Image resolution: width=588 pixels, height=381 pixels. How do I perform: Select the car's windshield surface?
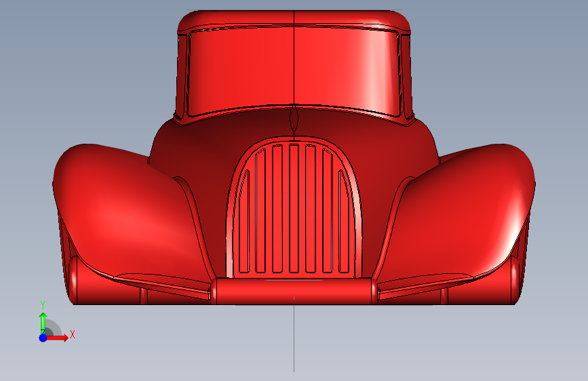coord(294,70)
